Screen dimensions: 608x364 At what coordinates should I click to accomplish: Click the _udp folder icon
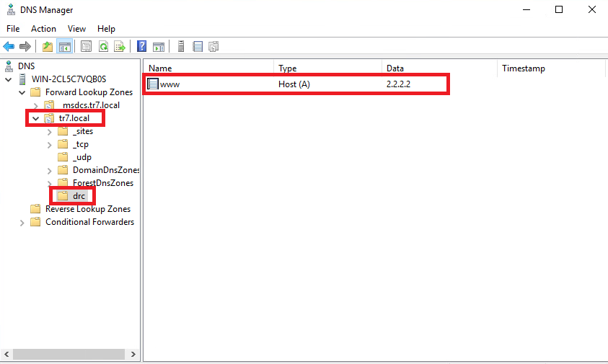coord(63,157)
